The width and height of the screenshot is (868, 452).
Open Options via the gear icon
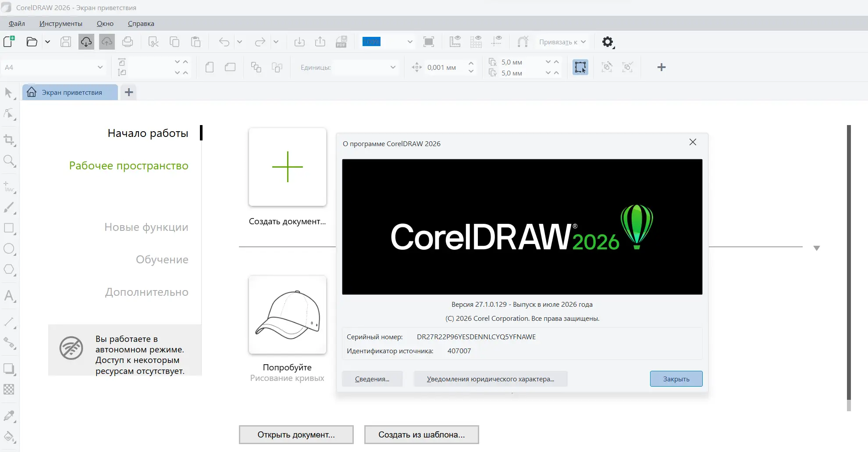pos(608,42)
